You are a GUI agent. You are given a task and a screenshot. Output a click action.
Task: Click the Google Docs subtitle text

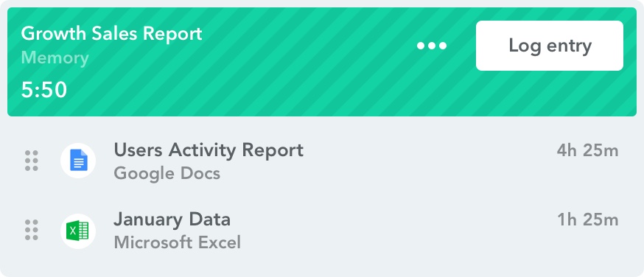coord(167,174)
